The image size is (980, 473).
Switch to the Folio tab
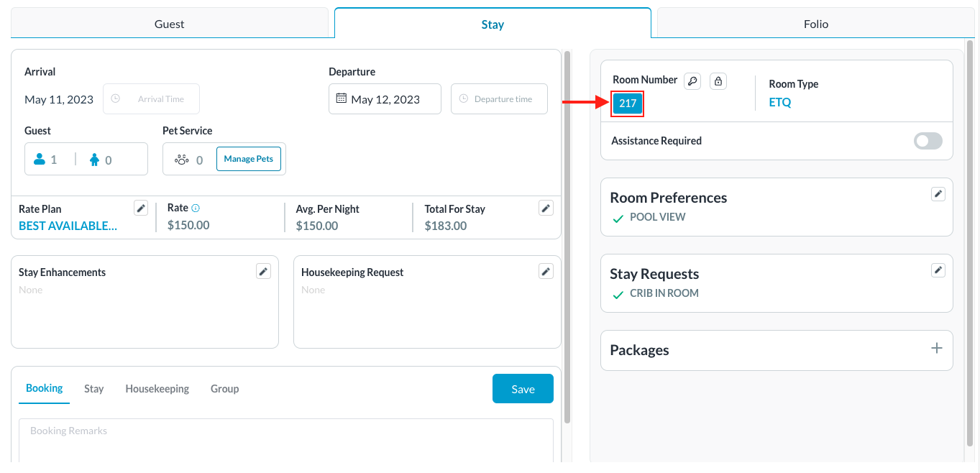(x=816, y=24)
